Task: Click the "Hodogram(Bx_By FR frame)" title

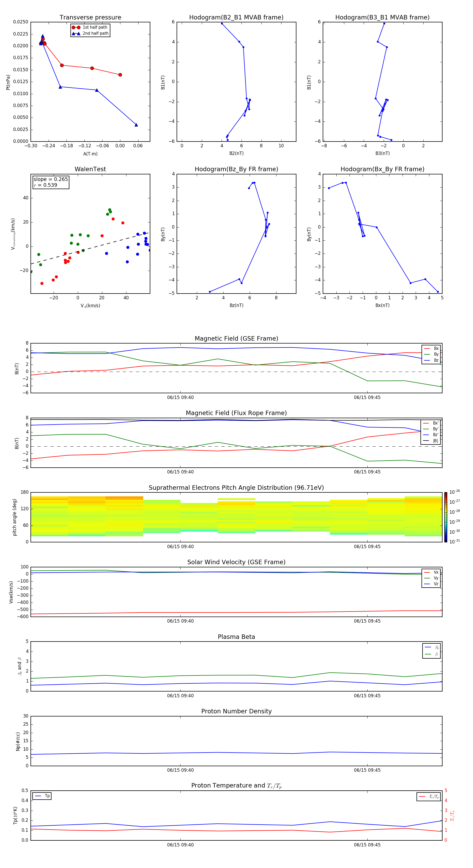Action: coord(382,169)
